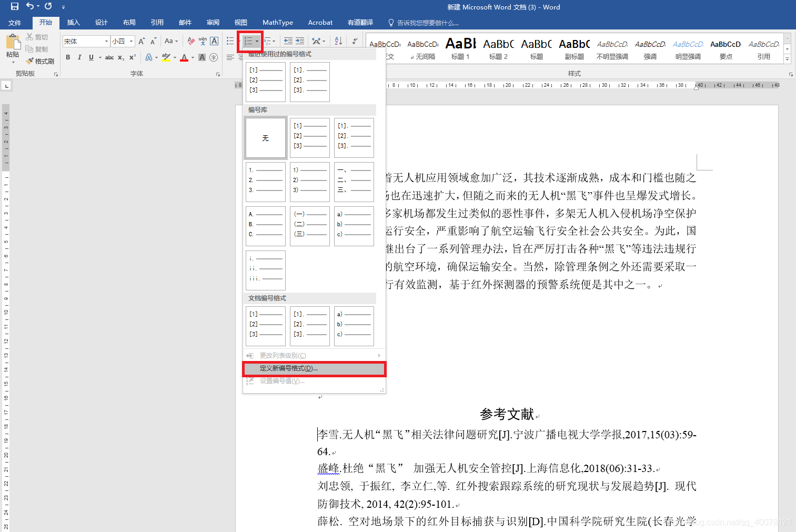Open the Acrobat ribbon tab
The height and width of the screenshot is (532, 796).
pos(320,23)
